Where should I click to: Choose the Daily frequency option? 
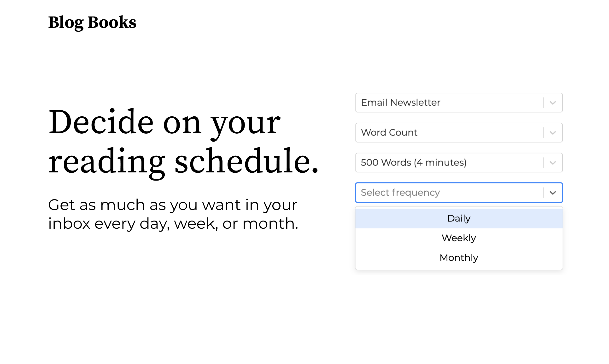(459, 218)
